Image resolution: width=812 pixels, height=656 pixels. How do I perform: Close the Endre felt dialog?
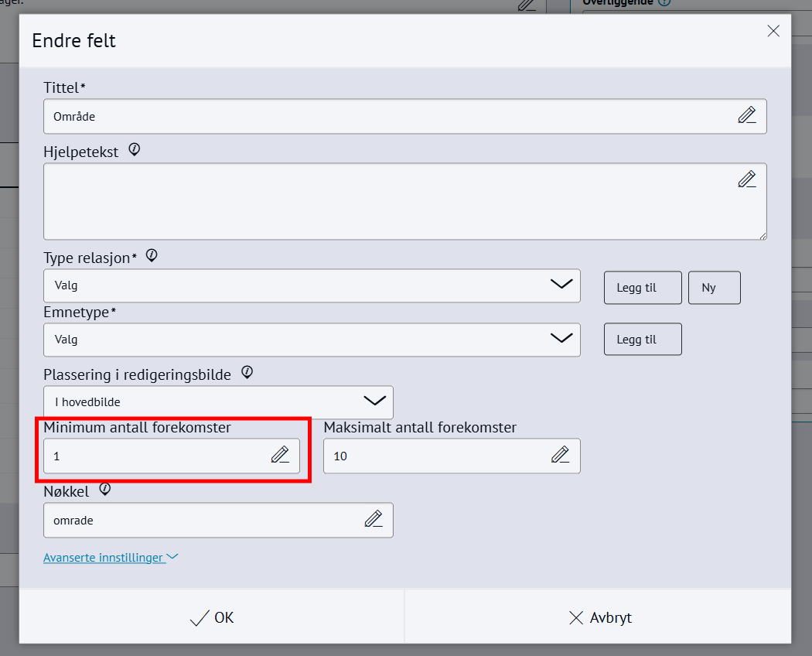773,31
